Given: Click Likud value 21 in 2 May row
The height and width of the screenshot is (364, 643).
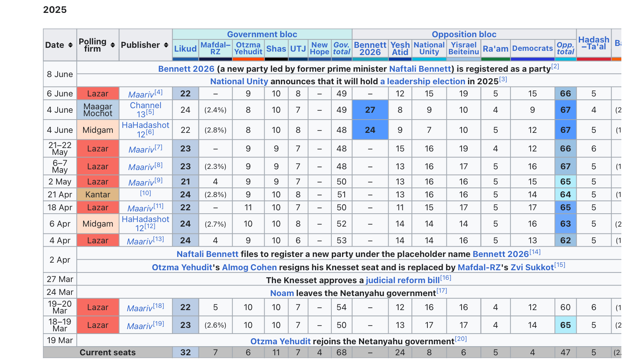Looking at the screenshot, I should [x=185, y=182].
